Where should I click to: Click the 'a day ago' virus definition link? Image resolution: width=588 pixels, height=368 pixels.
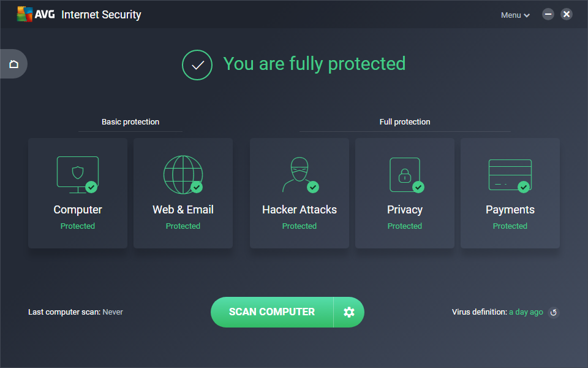pos(526,312)
